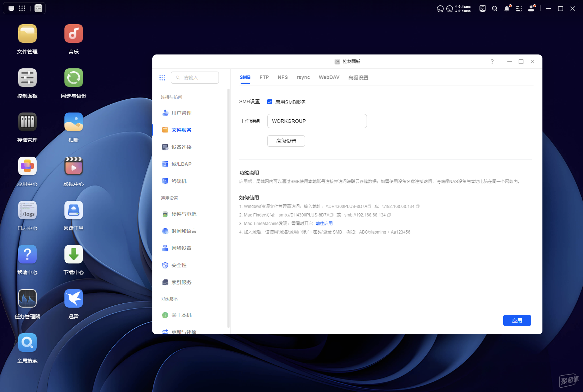This screenshot has height=392, width=583.
Task: Open the 日志中心 logs icon
Action: click(27, 210)
